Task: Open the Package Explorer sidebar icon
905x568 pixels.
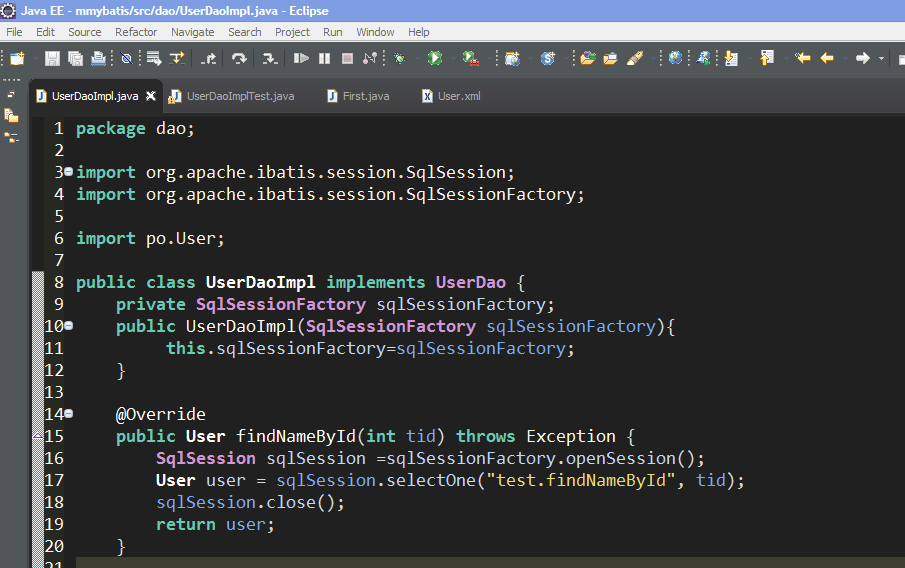Action: click(12, 116)
